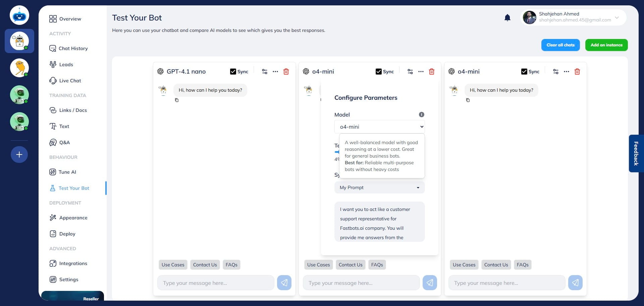Click FAQs in GPT-4.1 nano chat
The image size is (644, 306).
coord(231,265)
